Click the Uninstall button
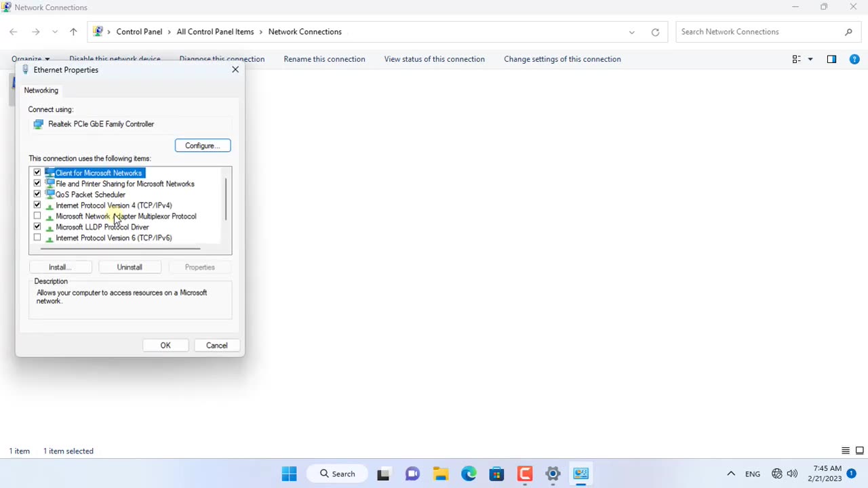 point(130,267)
